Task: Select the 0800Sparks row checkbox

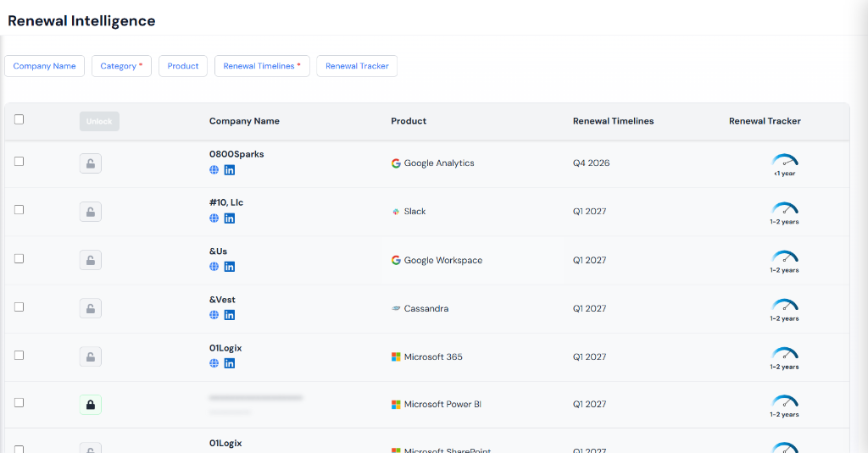Action: 19,162
